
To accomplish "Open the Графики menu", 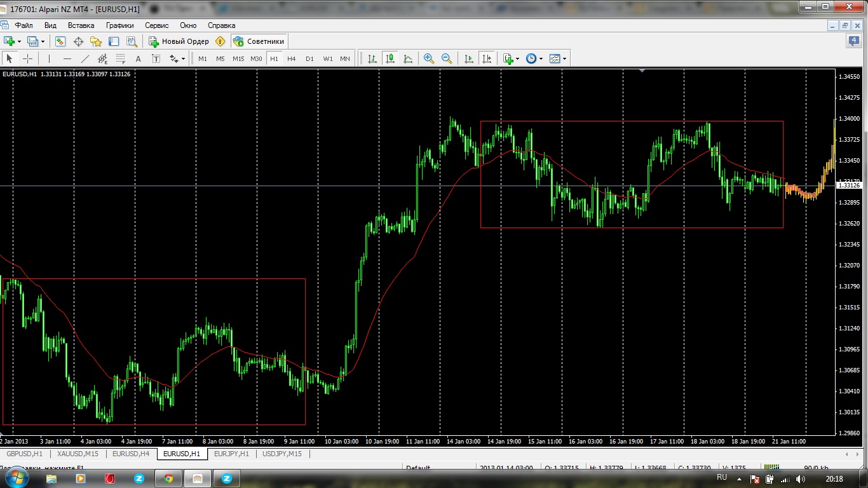I will (x=120, y=25).
